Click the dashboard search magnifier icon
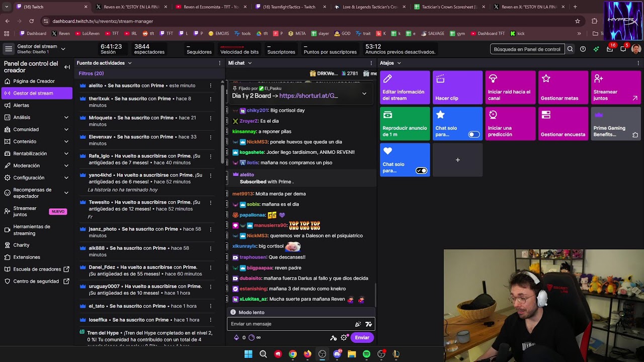644x362 pixels. (570, 49)
